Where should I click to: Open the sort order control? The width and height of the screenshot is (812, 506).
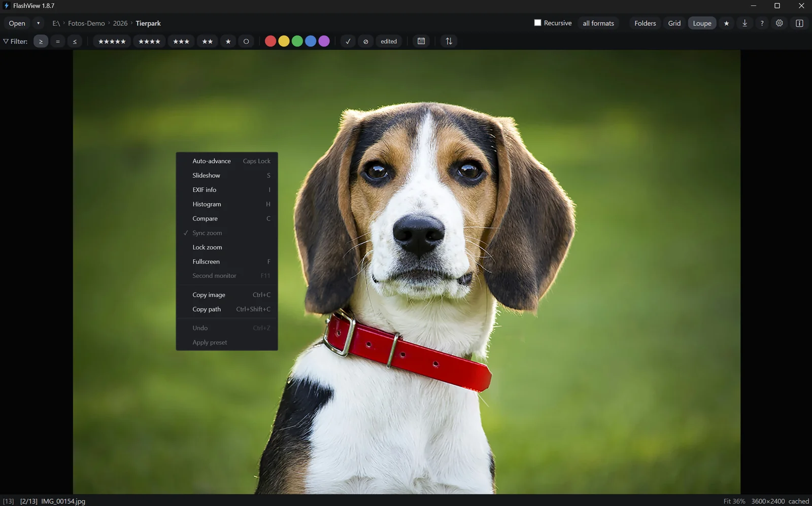click(449, 42)
